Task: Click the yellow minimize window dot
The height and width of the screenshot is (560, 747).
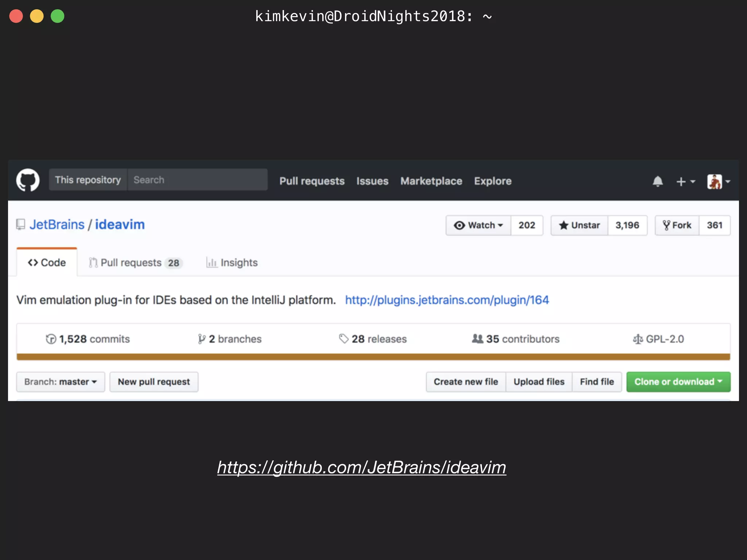Action: 37,16
